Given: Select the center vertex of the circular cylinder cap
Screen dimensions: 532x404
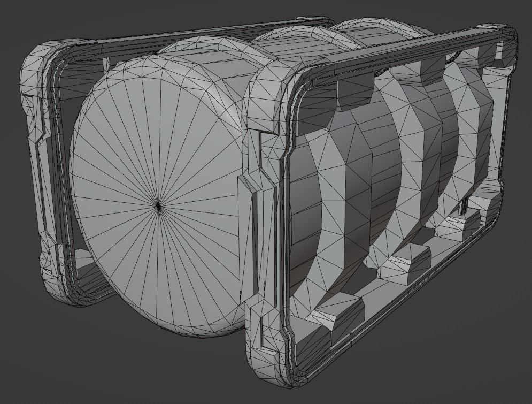Looking at the screenshot, I should coord(158,205).
